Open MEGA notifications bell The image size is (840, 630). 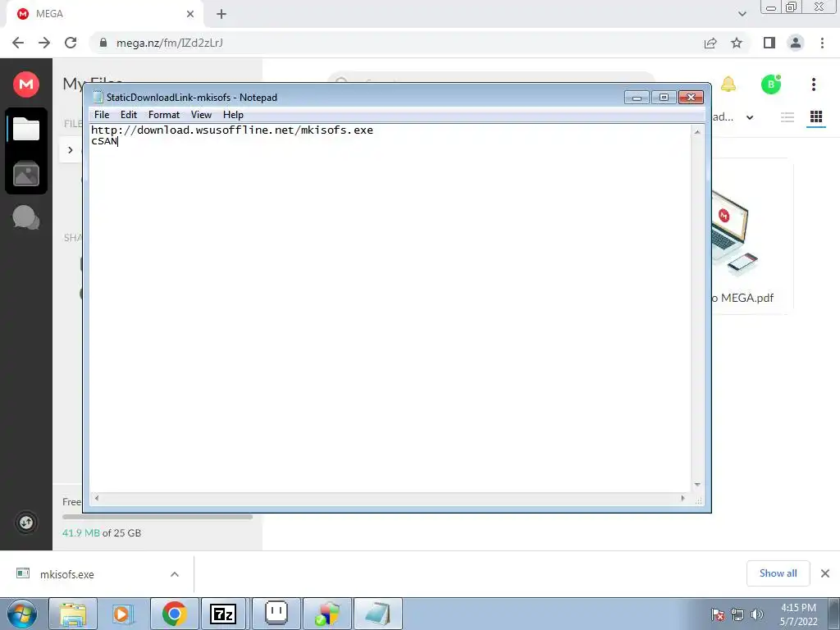(x=728, y=84)
